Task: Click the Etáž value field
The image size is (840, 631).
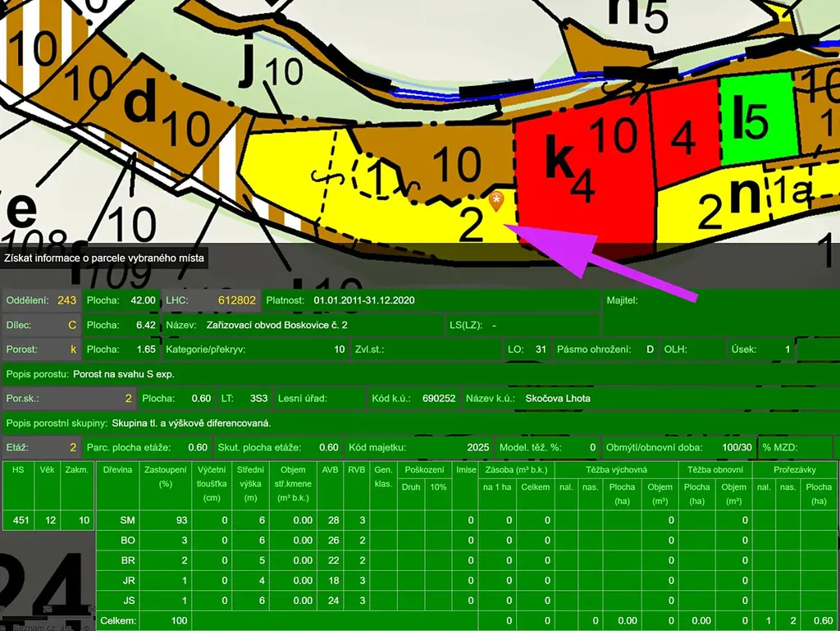Action: 71,447
